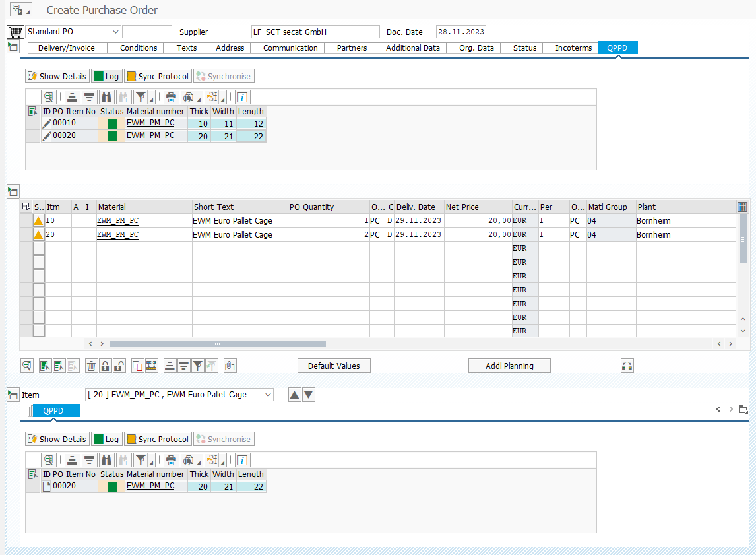Viewport: 756px width, 555px height.
Task: Click the item table horizontal scrollbar thumb
Action: click(217, 344)
